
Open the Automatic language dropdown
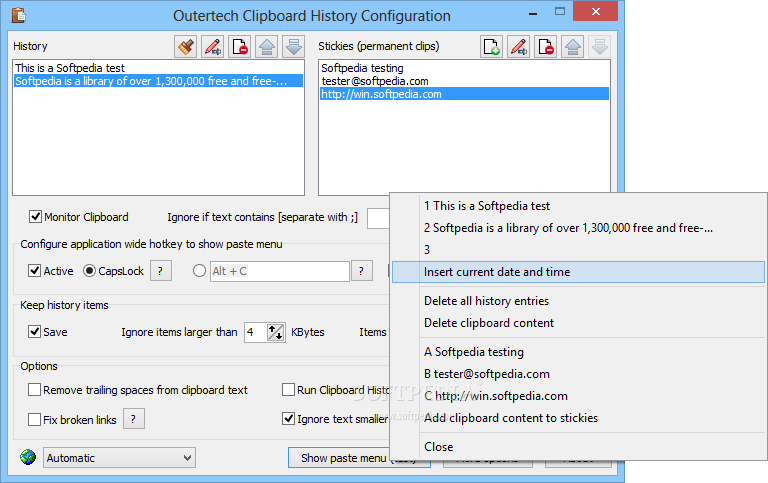click(120, 458)
